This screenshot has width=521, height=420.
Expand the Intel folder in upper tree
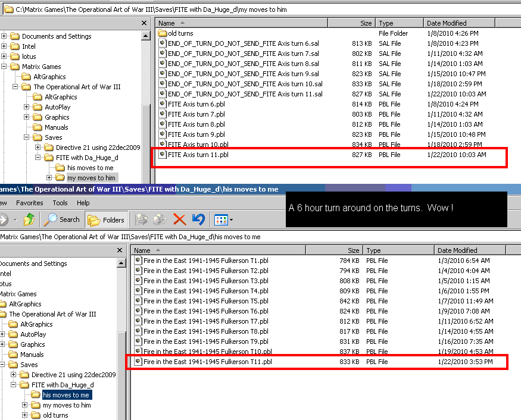tap(4, 46)
